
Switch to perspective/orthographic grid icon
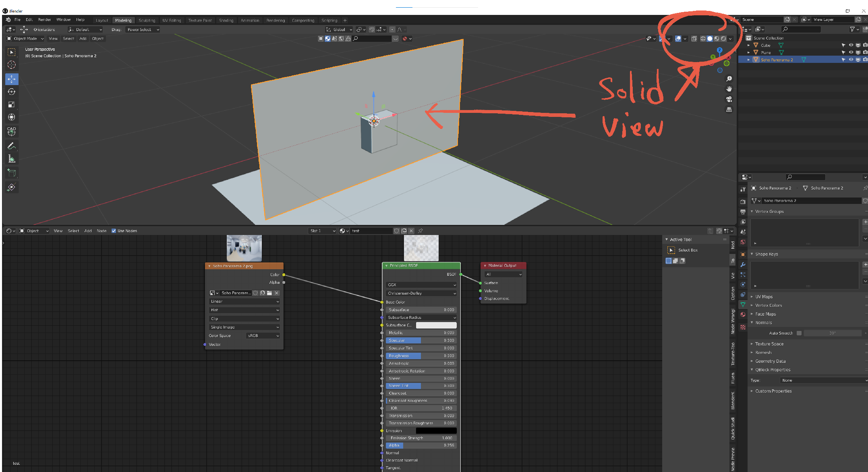[729, 110]
